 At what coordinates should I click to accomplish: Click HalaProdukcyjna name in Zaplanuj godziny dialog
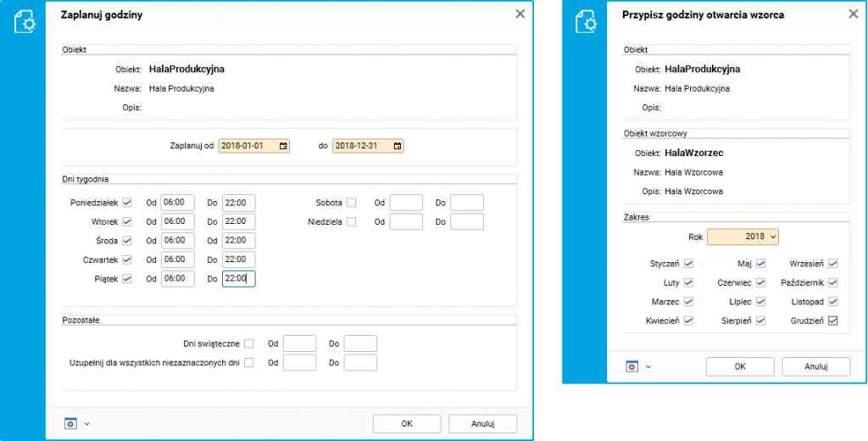point(186,70)
